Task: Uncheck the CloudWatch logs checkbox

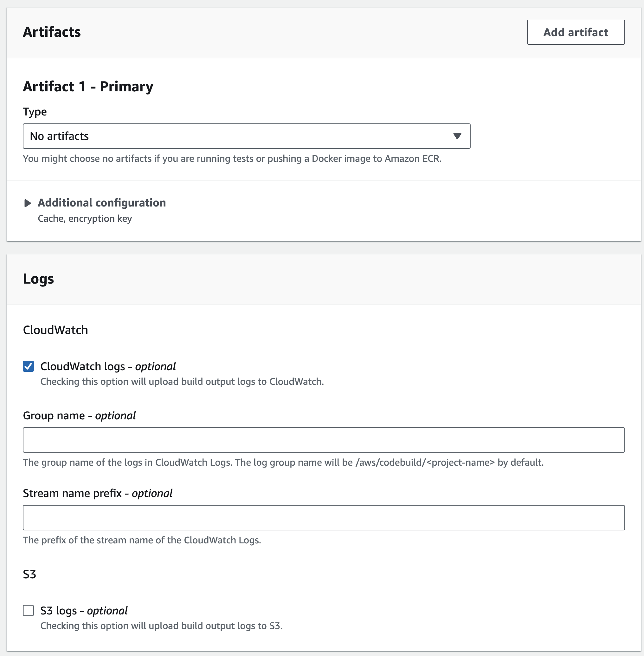Action: (x=29, y=366)
